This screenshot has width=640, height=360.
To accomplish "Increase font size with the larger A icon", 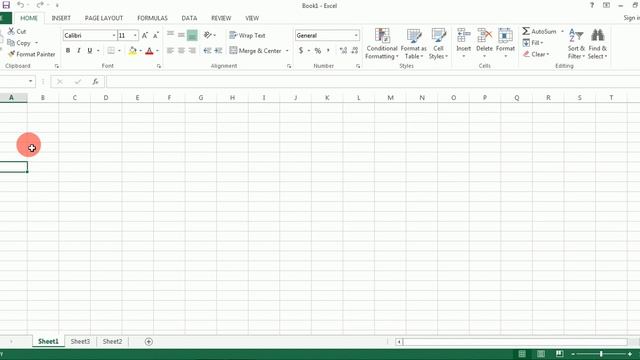I will (x=145, y=36).
